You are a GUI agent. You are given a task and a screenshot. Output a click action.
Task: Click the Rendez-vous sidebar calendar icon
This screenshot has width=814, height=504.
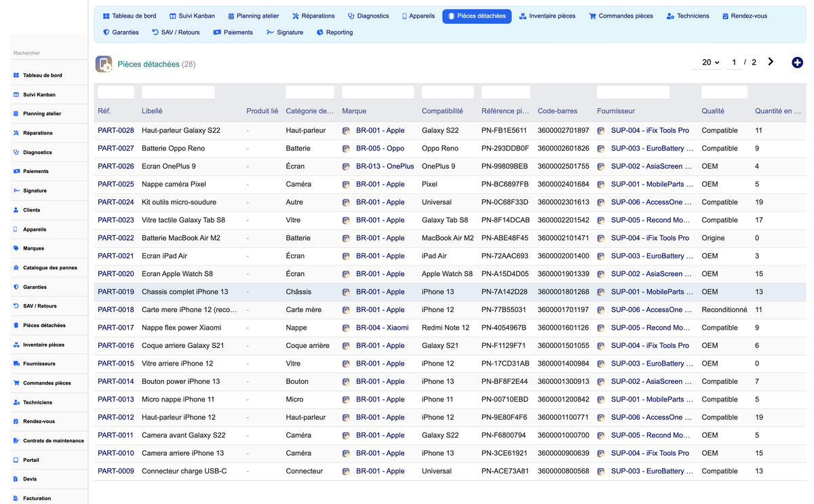(16, 421)
